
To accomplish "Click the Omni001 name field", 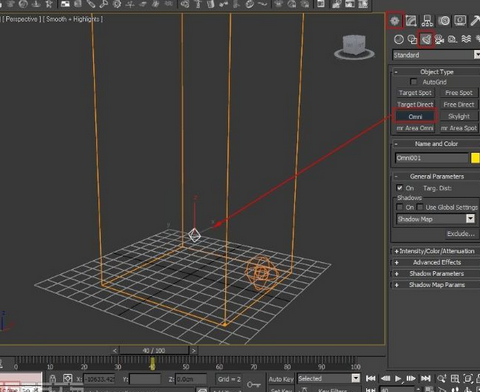I will pyautogui.click(x=432, y=158).
